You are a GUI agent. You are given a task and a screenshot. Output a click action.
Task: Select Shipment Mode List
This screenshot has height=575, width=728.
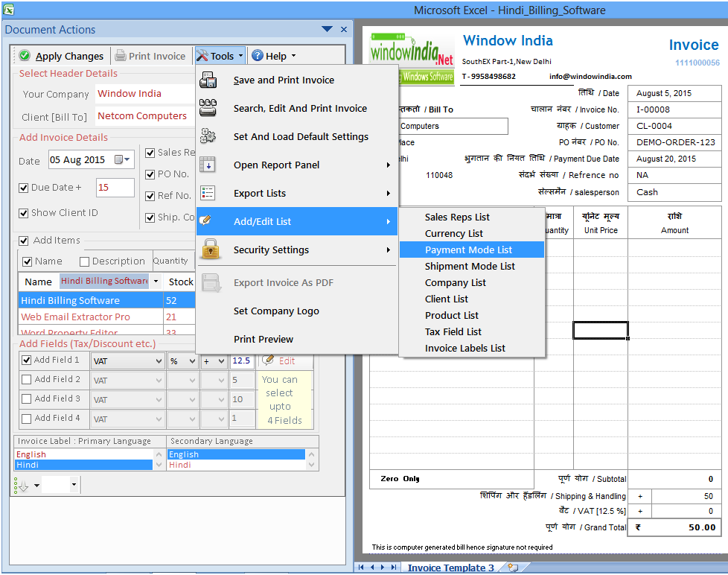point(471,266)
